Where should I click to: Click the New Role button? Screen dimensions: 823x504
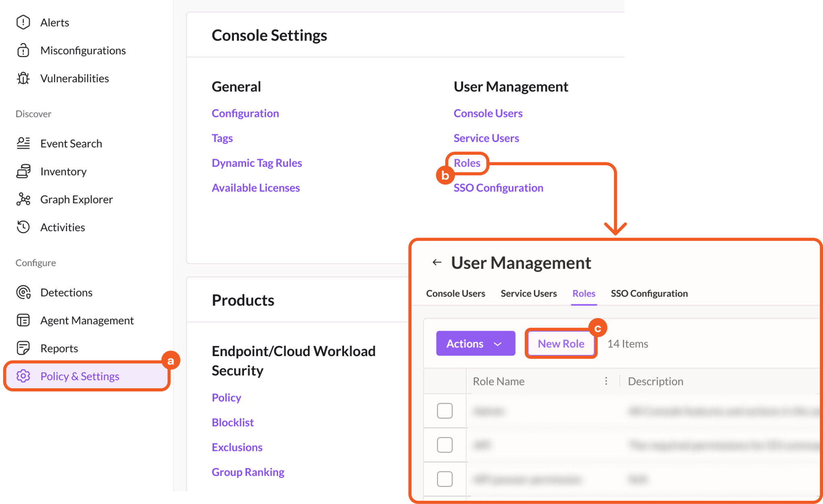(x=561, y=344)
